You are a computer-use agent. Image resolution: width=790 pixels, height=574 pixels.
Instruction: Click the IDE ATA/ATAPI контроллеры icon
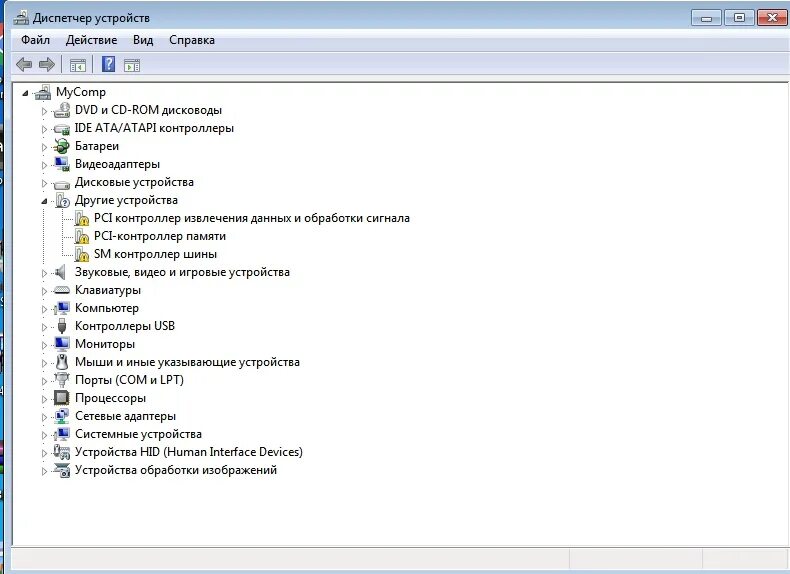pyautogui.click(x=61, y=129)
